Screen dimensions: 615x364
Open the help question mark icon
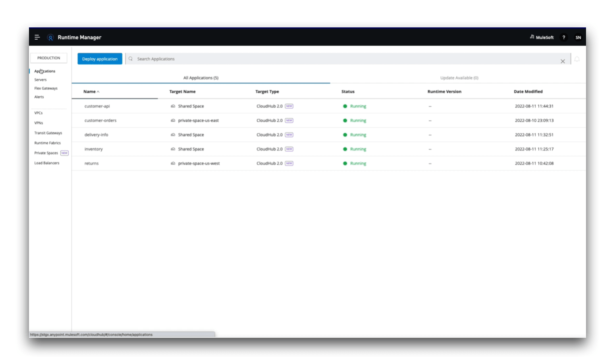tap(563, 37)
